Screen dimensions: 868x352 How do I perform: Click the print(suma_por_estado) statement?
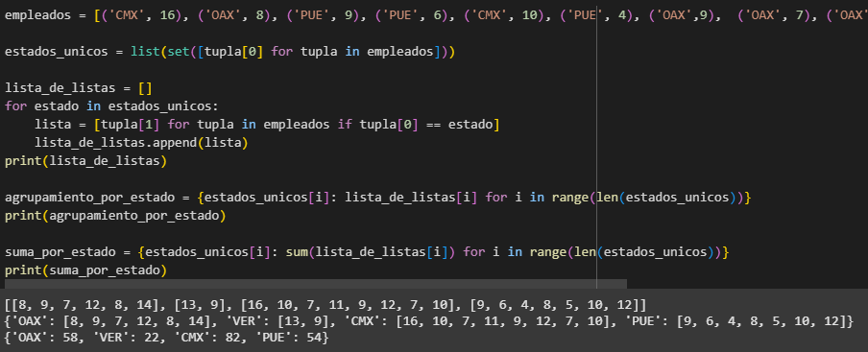[x=85, y=270]
